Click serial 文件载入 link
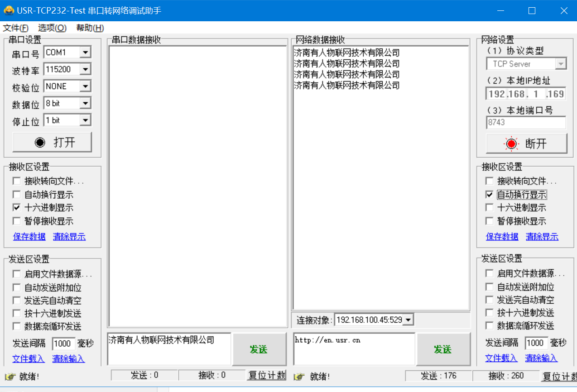 [29, 359]
